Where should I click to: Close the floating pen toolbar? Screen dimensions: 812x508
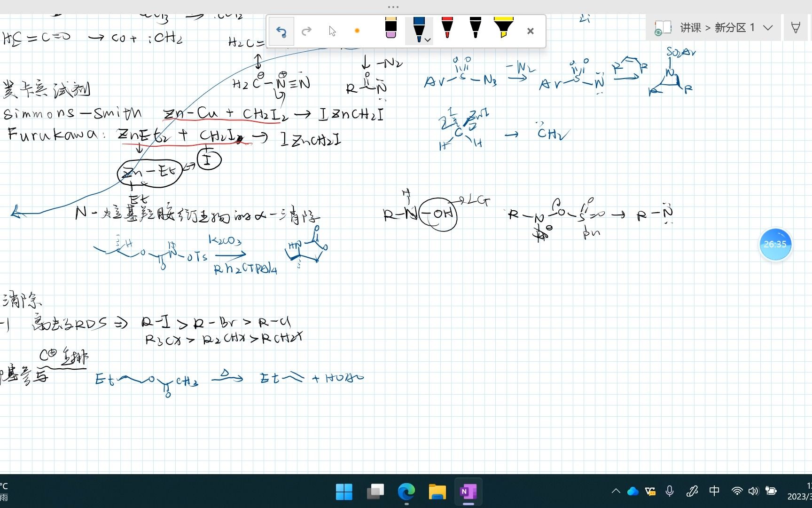click(531, 31)
